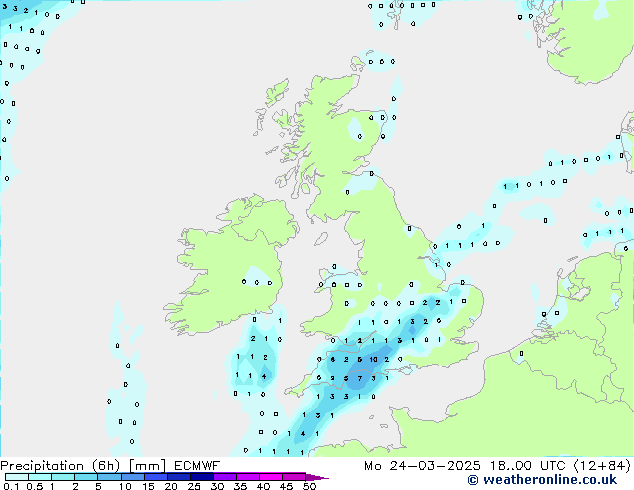Click the '40' legend scale label

264,486
